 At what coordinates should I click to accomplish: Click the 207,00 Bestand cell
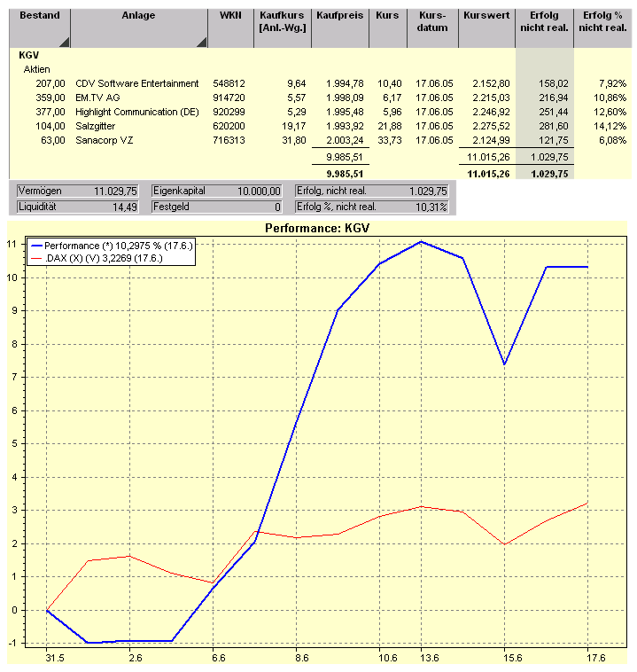coord(50,83)
